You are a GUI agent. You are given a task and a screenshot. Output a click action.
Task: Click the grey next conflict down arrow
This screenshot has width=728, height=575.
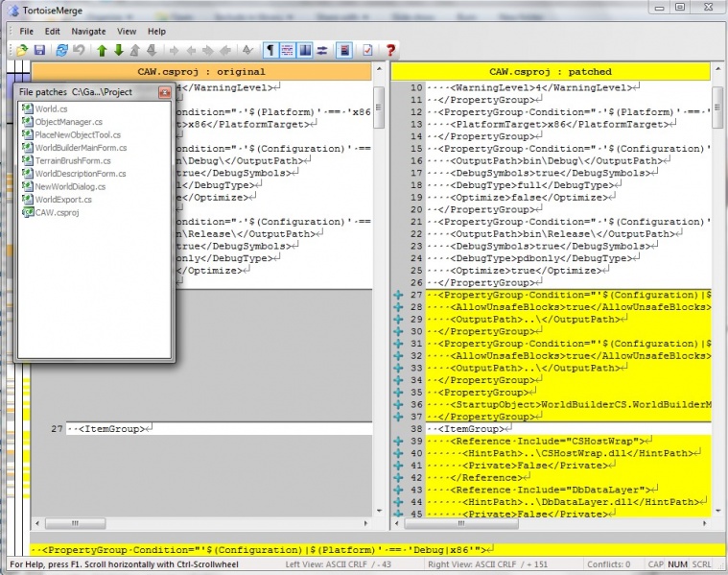click(x=152, y=50)
